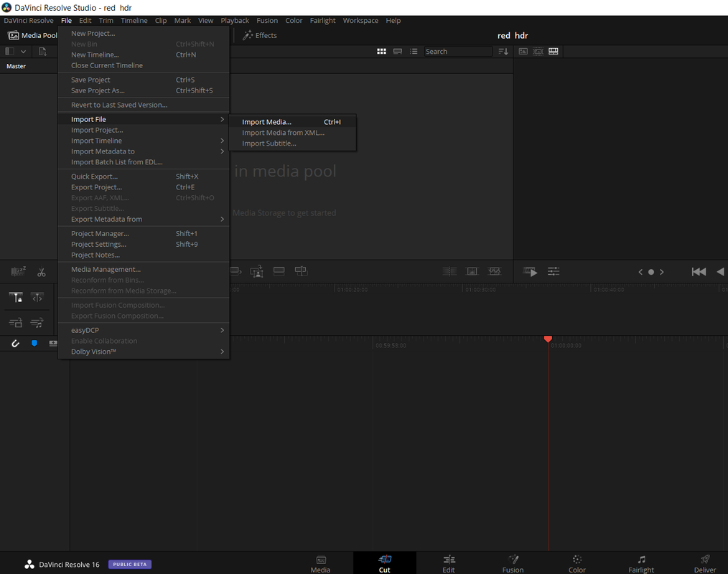Click the red playhead marker on timeline
This screenshot has width=728, height=574.
pyautogui.click(x=548, y=339)
